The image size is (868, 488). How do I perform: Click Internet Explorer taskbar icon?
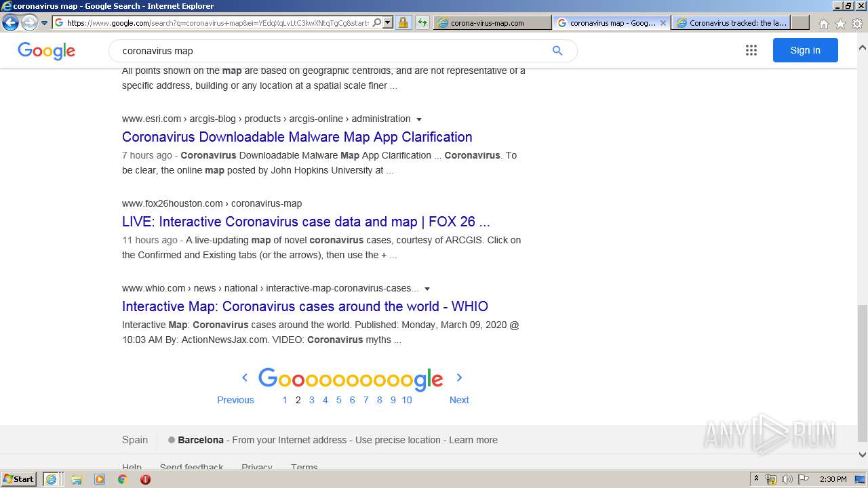pos(52,479)
